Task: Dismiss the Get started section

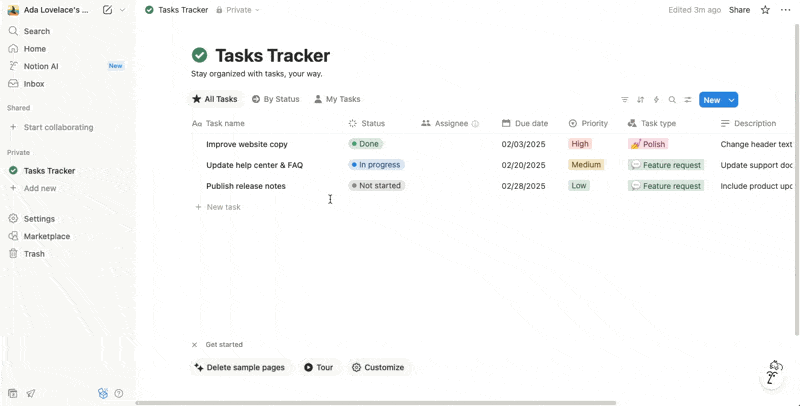Action: (194, 345)
